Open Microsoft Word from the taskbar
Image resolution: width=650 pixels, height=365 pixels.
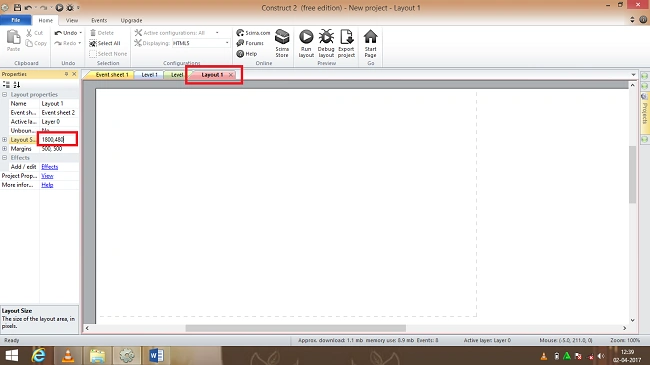click(156, 355)
